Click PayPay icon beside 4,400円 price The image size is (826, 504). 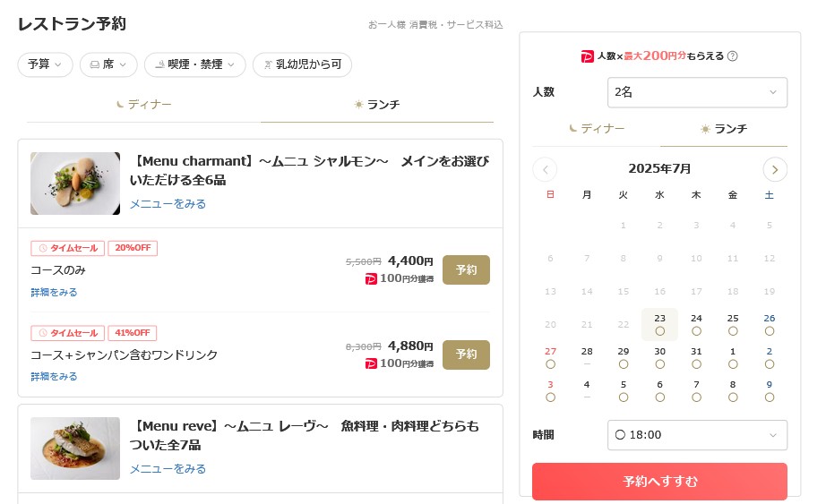coord(371,278)
